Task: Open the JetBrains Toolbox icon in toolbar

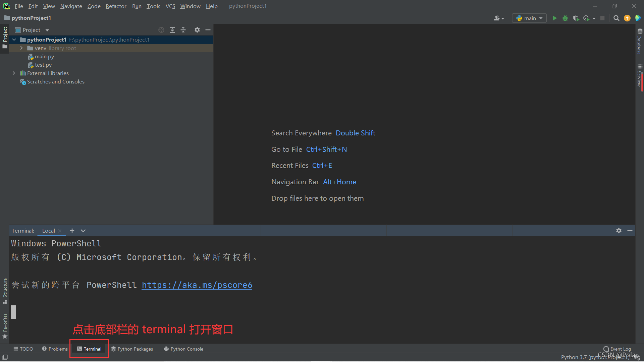Action: (638, 18)
